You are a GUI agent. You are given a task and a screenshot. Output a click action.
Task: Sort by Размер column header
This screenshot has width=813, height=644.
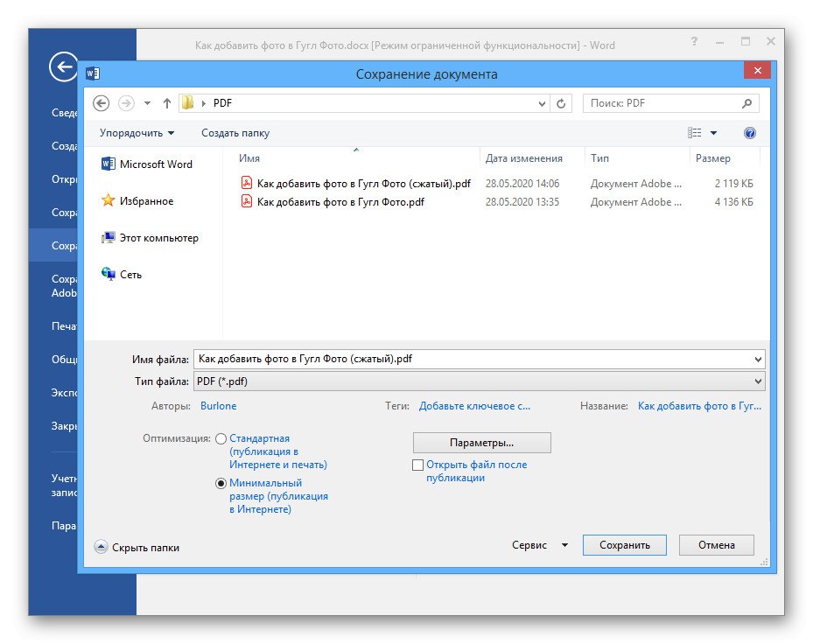[x=713, y=158]
